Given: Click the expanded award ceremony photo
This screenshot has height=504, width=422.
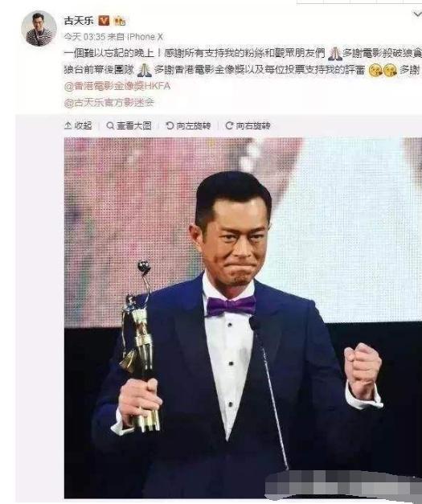Looking at the screenshot, I should tap(243, 318).
